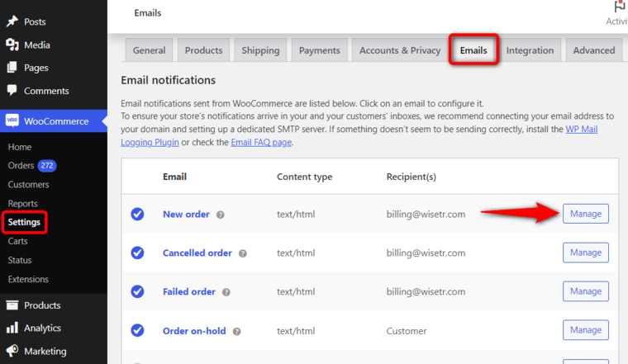Image resolution: width=628 pixels, height=364 pixels.
Task: Click the Pages icon in sidebar
Action: [x=12, y=68]
